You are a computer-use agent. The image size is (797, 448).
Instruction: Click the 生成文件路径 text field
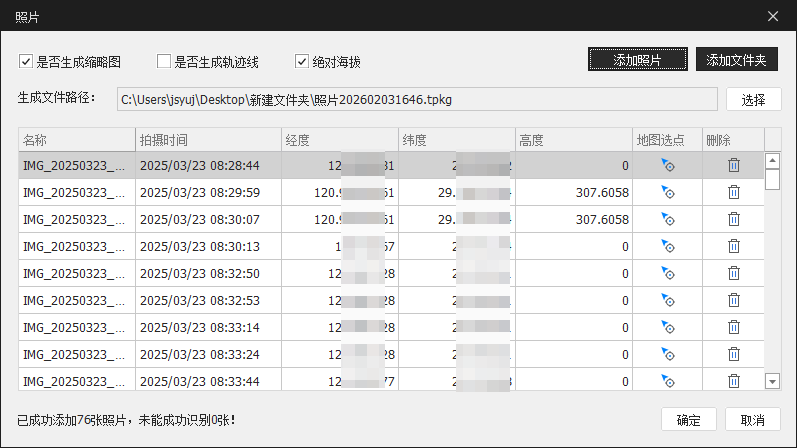[416, 99]
